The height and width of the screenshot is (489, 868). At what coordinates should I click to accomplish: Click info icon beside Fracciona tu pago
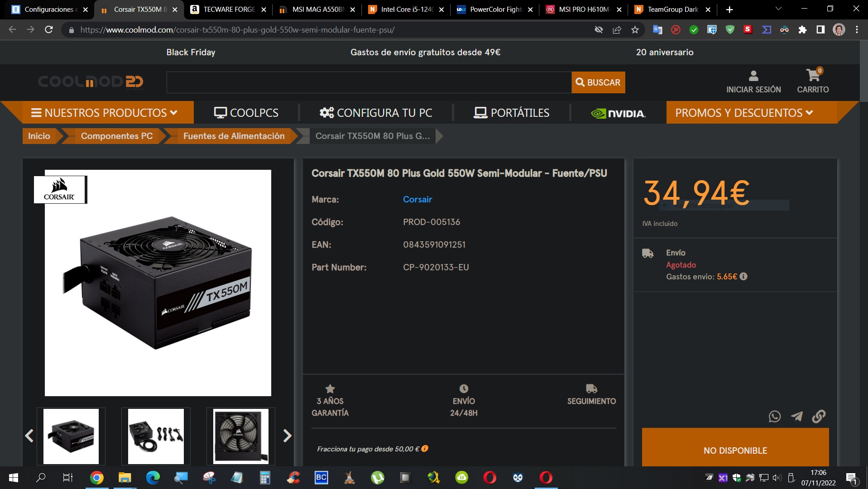(425, 449)
